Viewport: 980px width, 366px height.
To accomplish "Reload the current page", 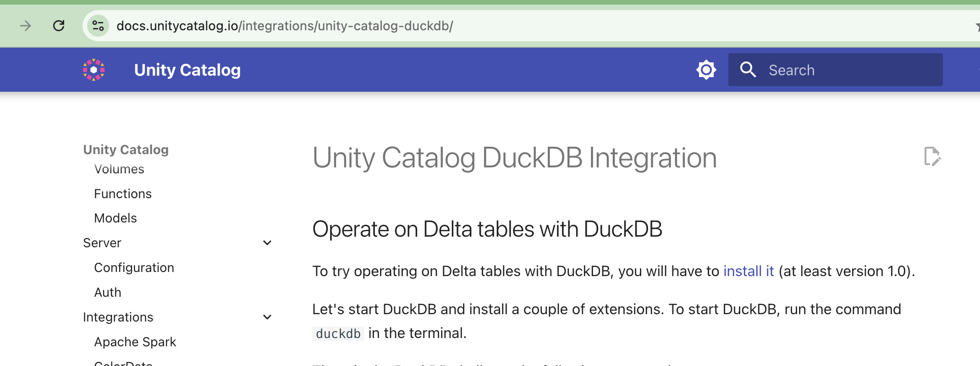I will click(x=59, y=26).
